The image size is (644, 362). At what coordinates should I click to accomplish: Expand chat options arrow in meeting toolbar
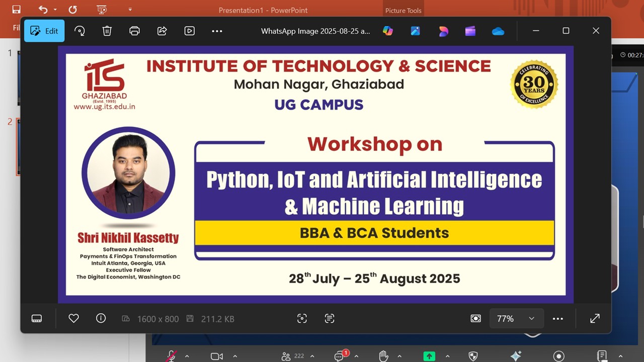click(x=356, y=356)
